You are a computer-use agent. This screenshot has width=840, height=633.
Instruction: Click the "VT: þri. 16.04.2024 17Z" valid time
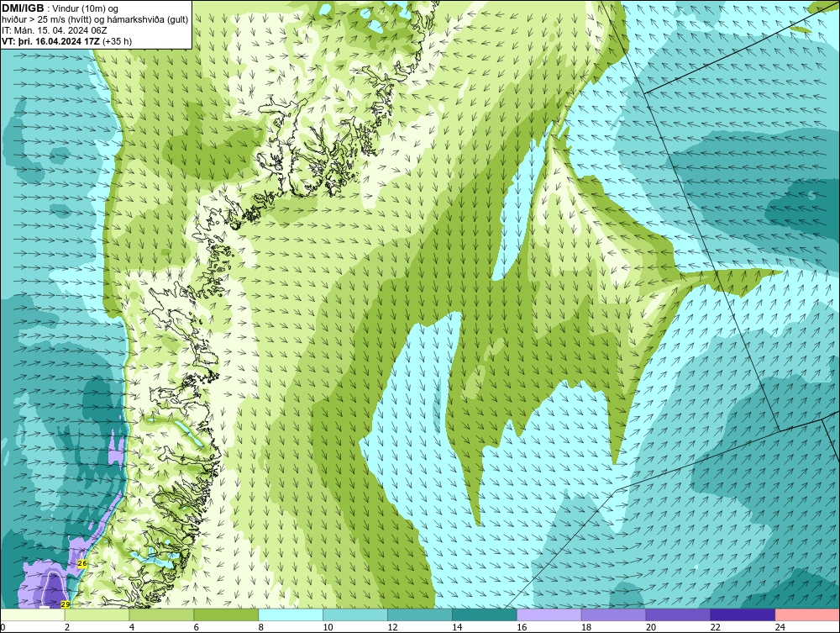(50, 41)
